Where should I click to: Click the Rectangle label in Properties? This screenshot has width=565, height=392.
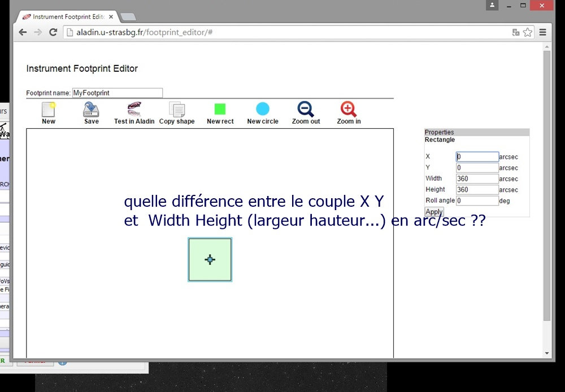tap(440, 140)
